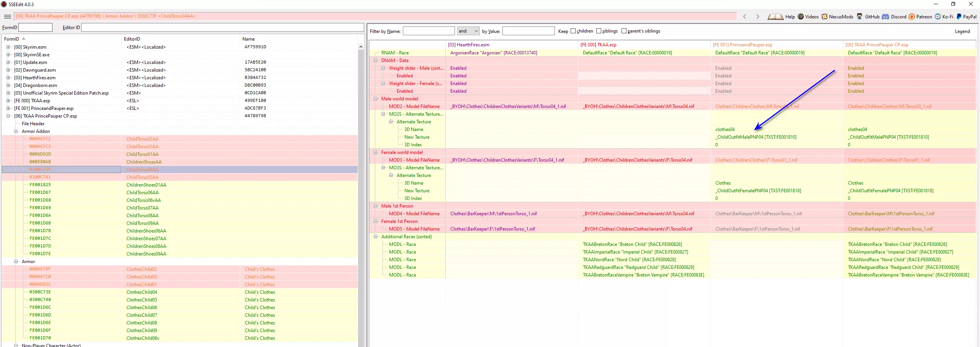The image size is (980, 347).
Task: Click the forward navigation arrow
Action: [x=757, y=16]
